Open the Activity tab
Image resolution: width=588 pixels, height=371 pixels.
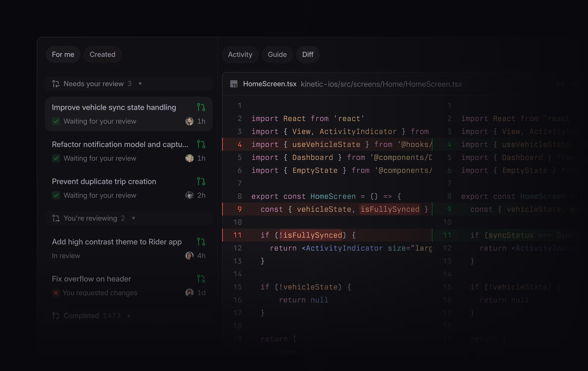coord(240,54)
